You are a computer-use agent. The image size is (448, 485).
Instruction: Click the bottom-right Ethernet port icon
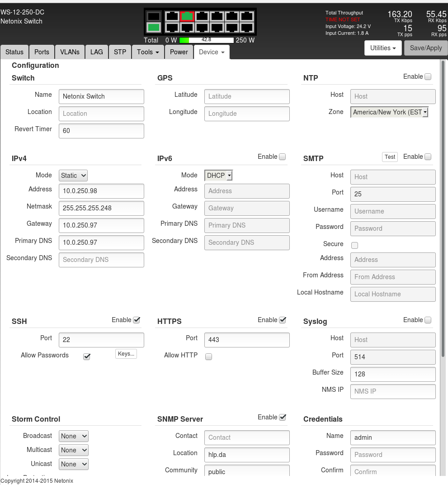246,28
